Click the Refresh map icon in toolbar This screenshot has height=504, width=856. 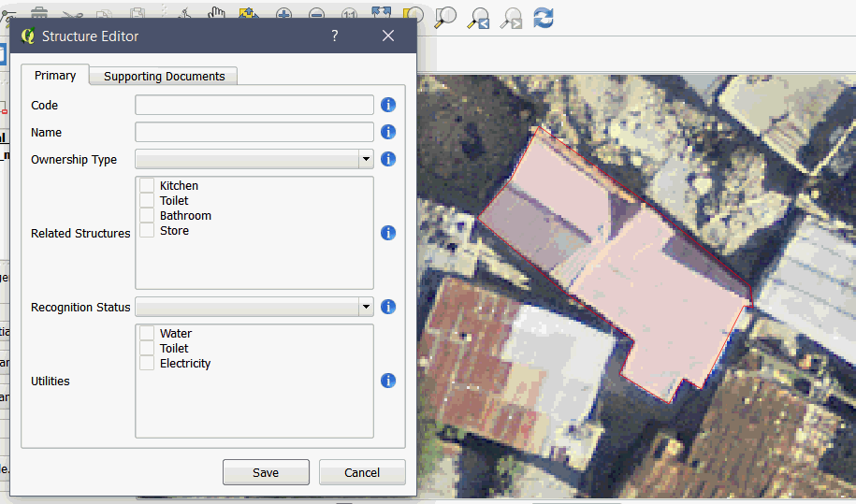point(544,17)
